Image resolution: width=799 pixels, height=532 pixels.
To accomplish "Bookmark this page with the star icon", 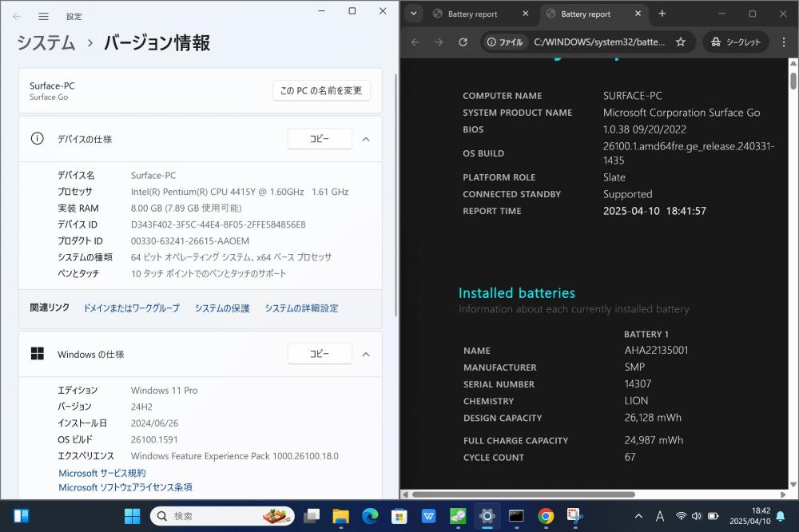I will pos(681,42).
